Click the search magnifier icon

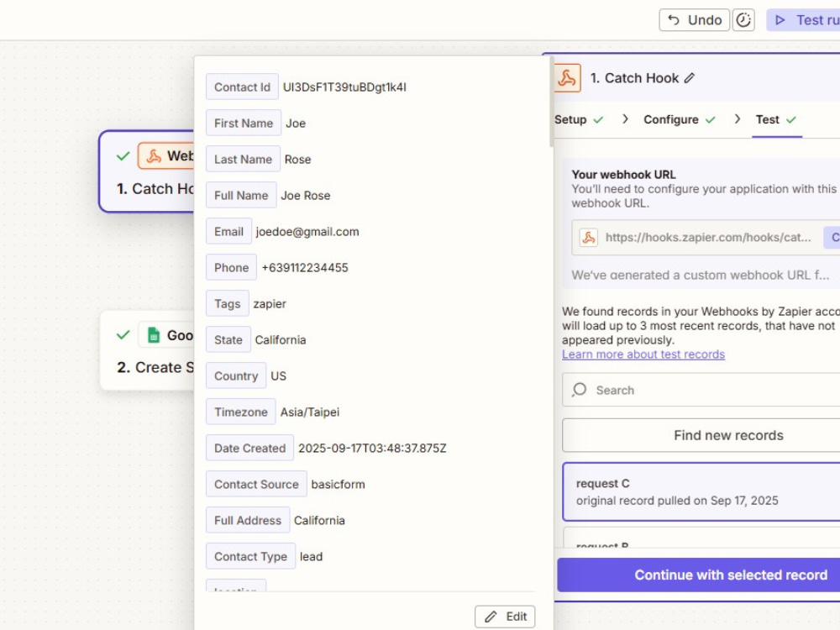(x=579, y=390)
